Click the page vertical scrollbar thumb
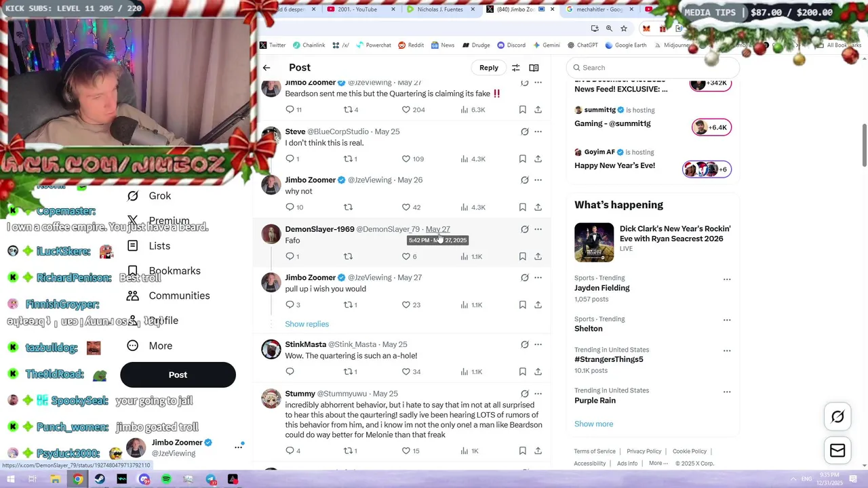The width and height of the screenshot is (868, 488). tap(864, 145)
